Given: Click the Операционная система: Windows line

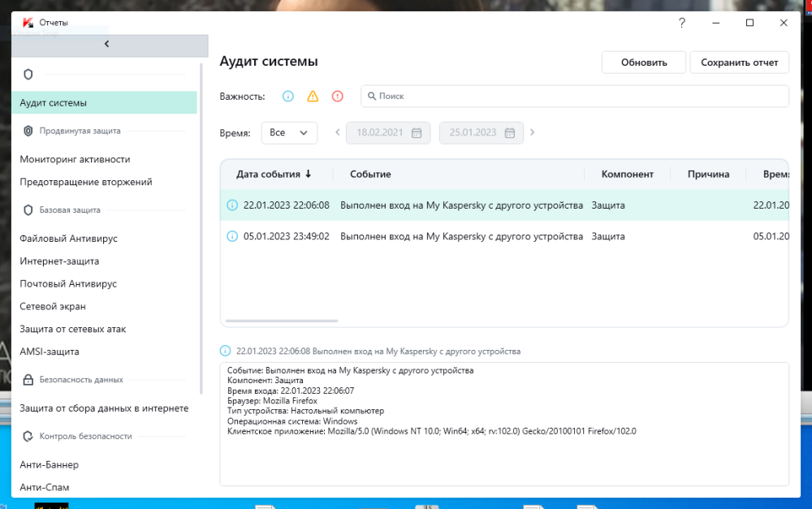Looking at the screenshot, I should point(292,421).
